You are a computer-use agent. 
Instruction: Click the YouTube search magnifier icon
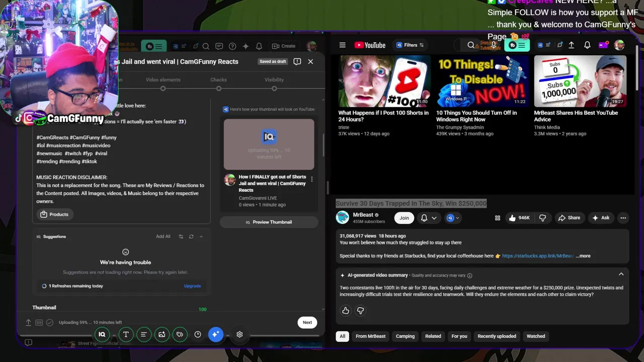[x=471, y=45]
